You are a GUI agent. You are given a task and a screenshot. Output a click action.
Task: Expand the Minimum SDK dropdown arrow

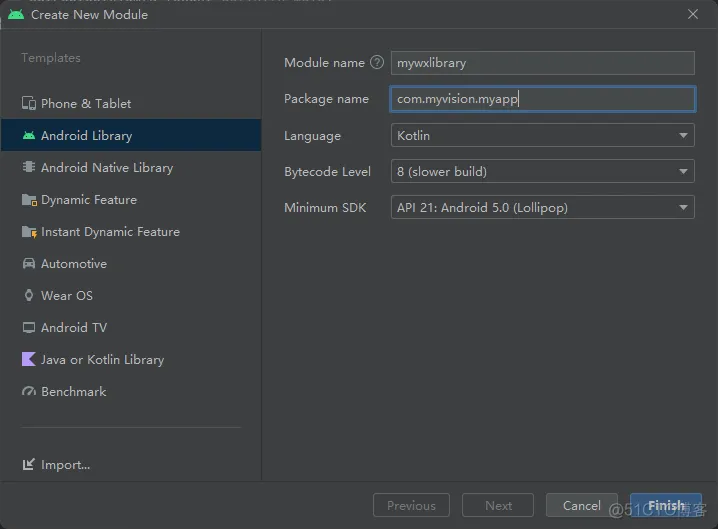[x=683, y=207]
